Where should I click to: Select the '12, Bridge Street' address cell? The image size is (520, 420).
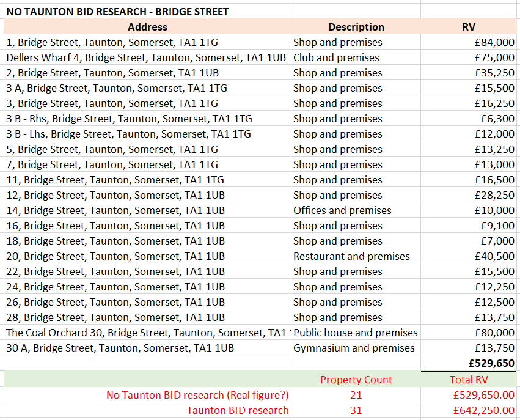point(148,195)
